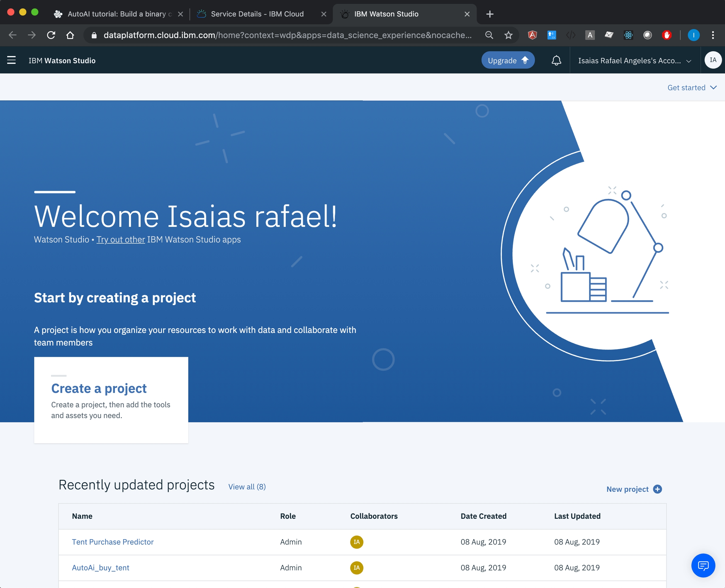Click View all (8) projects link
The image size is (725, 588).
coord(247,487)
